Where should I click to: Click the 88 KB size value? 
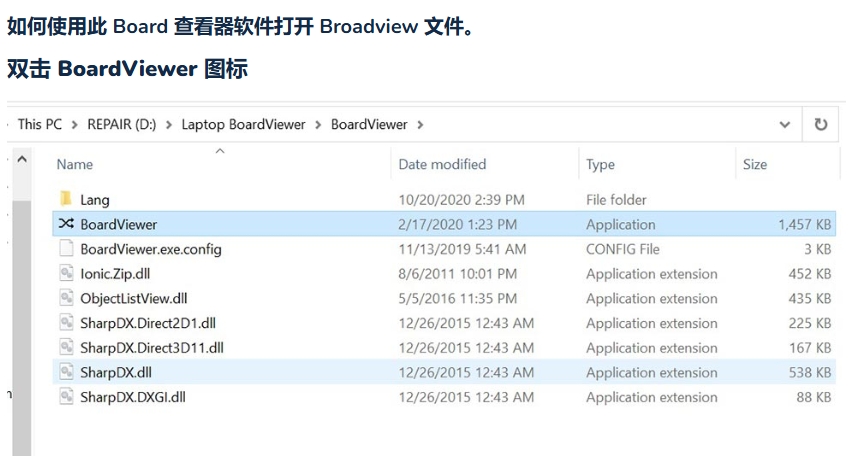click(x=814, y=397)
